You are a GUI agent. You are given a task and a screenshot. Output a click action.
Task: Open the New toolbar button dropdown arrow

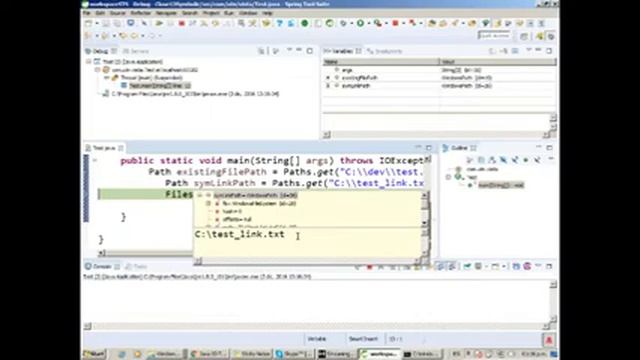point(97,24)
